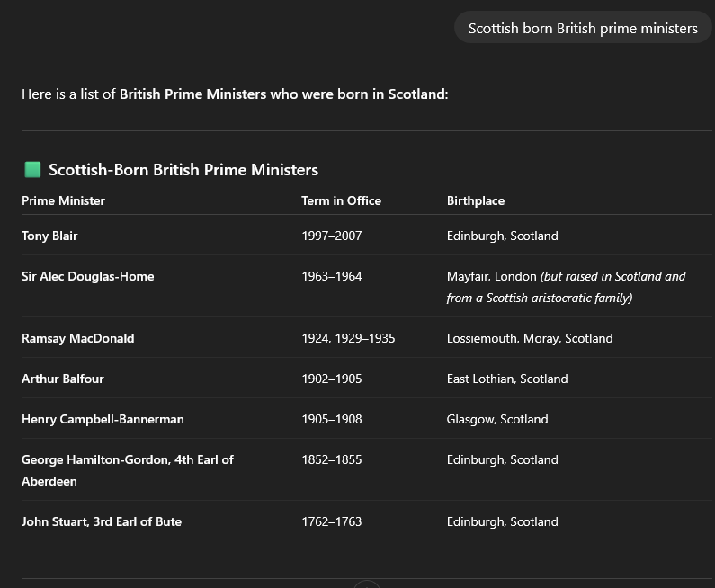Click the birthplace cell in the Tony Blair row
The width and height of the screenshot is (715, 588).
503,236
